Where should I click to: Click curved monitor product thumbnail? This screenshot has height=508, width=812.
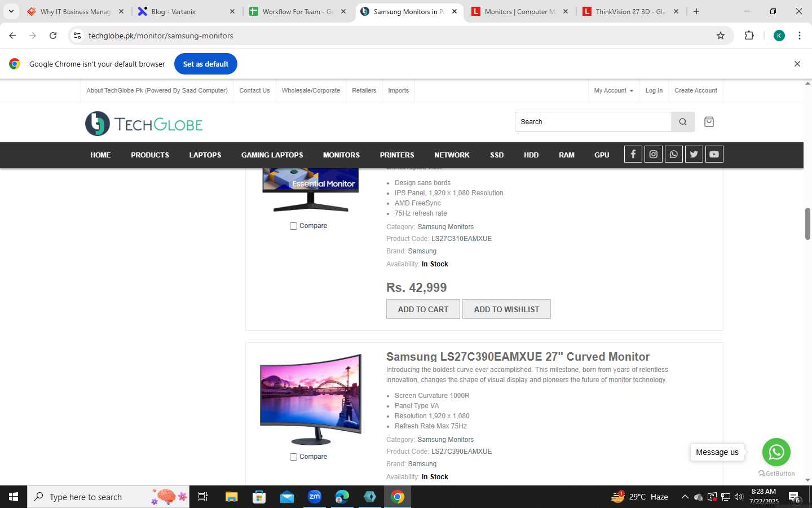(310, 400)
